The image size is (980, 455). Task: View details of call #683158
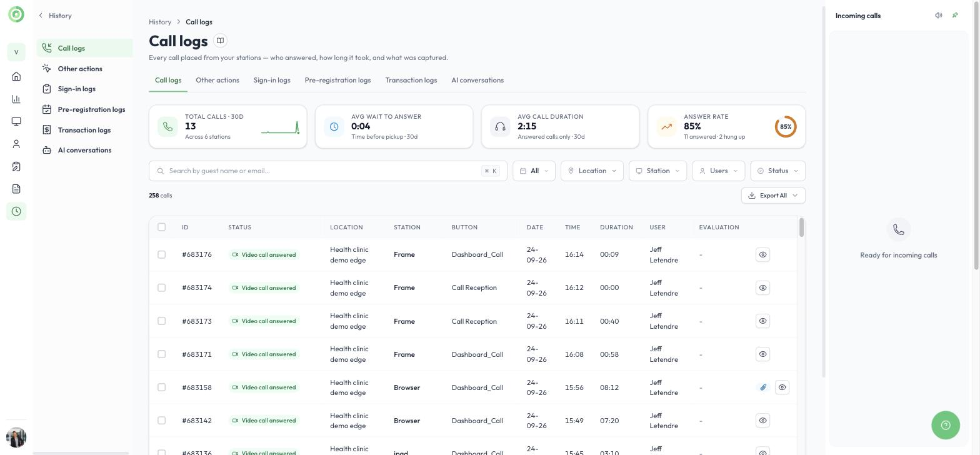point(782,387)
